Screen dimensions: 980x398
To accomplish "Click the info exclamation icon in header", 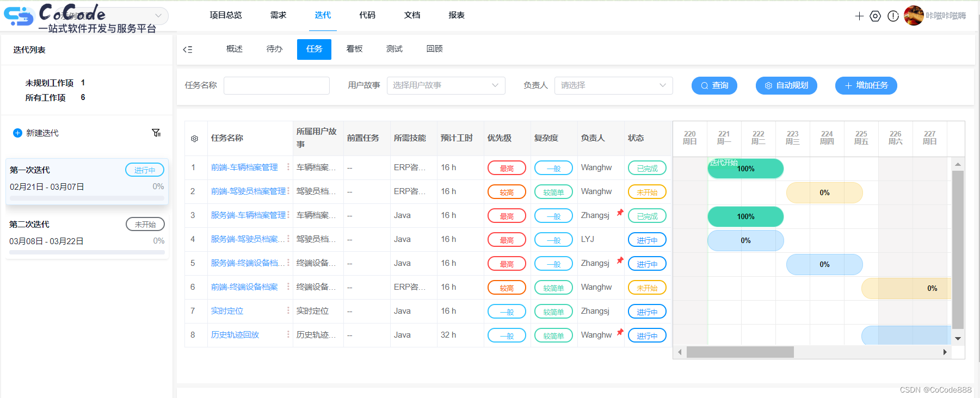I will pos(893,16).
